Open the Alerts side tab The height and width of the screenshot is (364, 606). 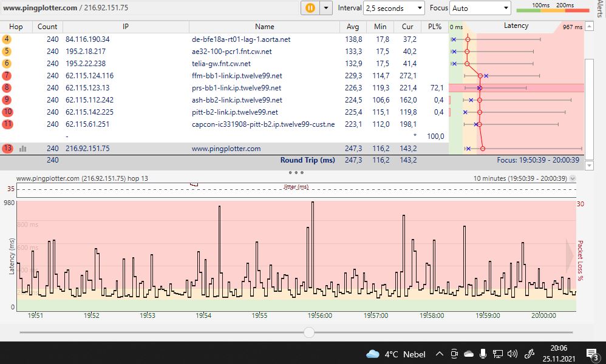[599, 9]
